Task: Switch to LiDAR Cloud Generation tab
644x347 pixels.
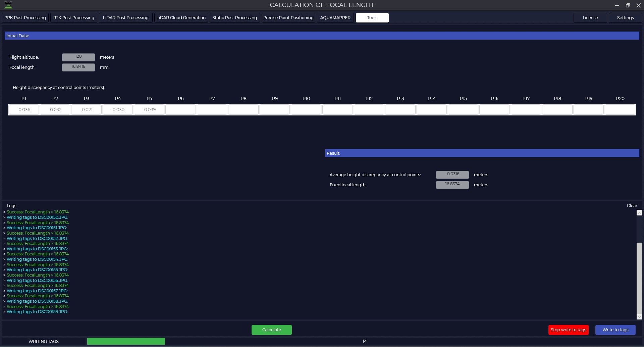Action: click(x=181, y=18)
